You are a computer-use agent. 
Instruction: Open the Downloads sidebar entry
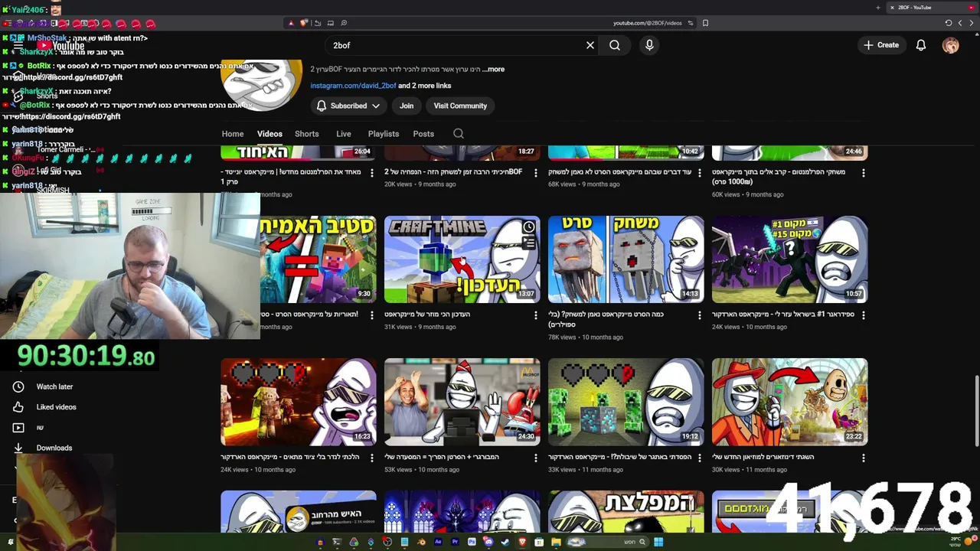(54, 448)
